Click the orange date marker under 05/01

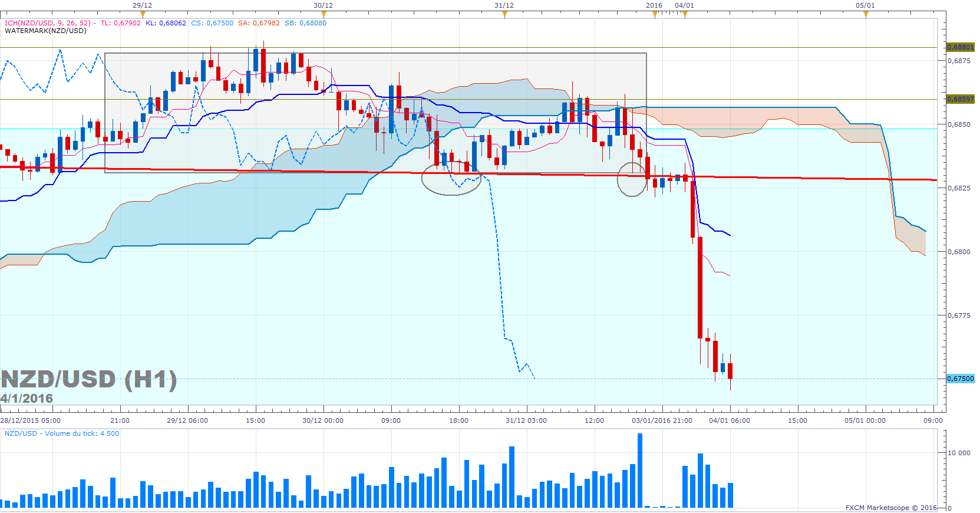pos(866,14)
